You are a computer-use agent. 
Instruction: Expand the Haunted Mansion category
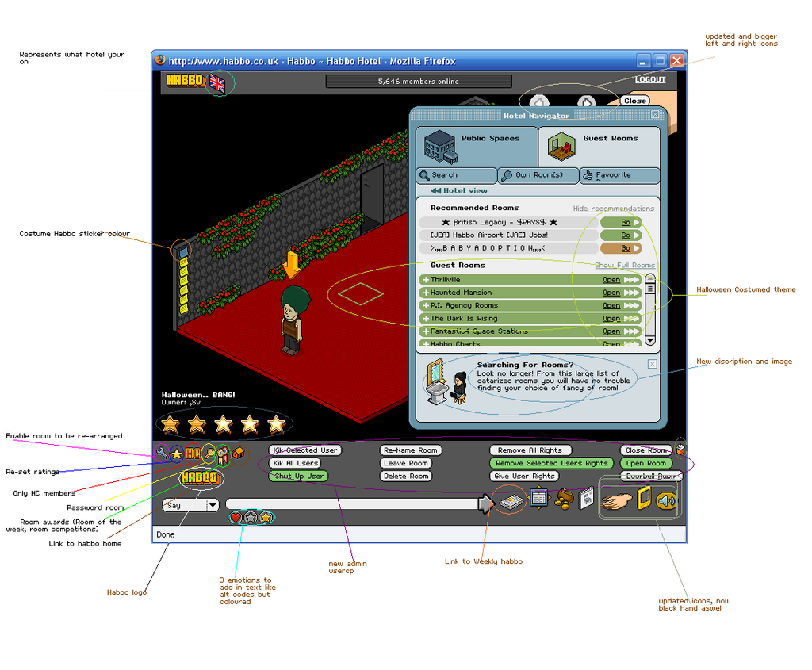(x=426, y=293)
